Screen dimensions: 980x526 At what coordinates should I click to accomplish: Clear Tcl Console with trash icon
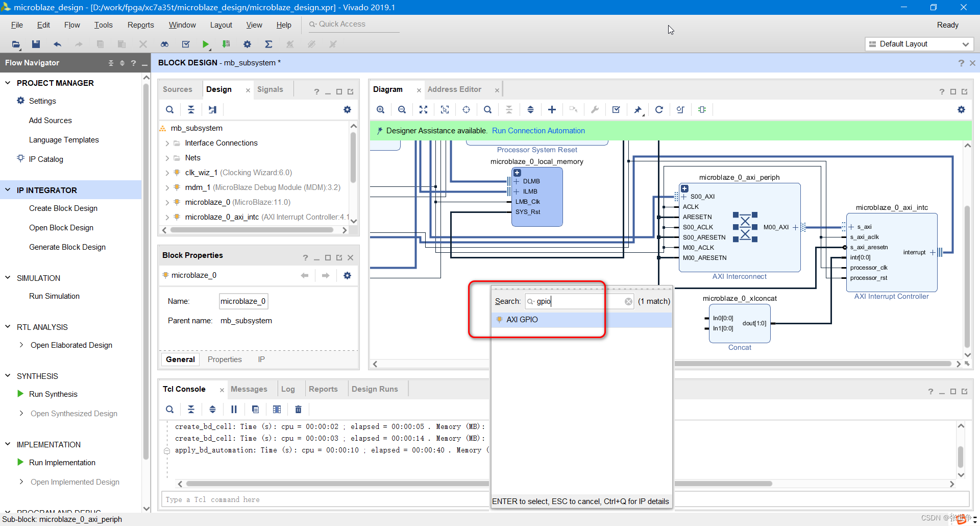pyautogui.click(x=298, y=409)
